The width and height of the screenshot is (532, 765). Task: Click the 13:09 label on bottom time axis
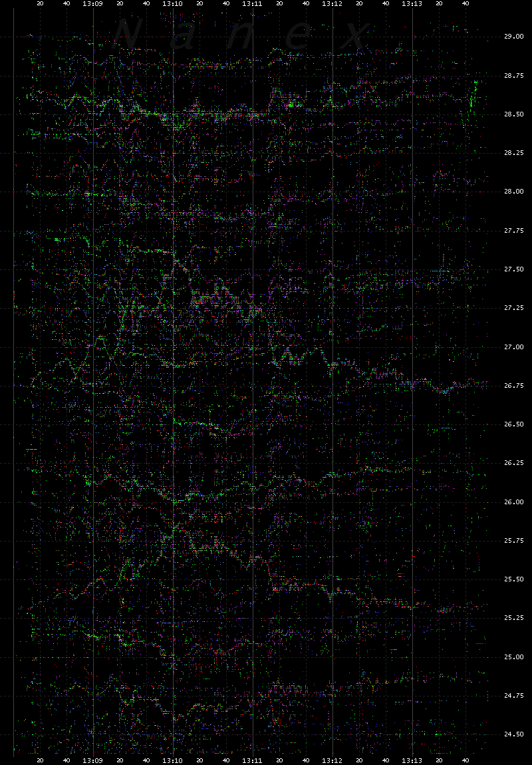(92, 760)
